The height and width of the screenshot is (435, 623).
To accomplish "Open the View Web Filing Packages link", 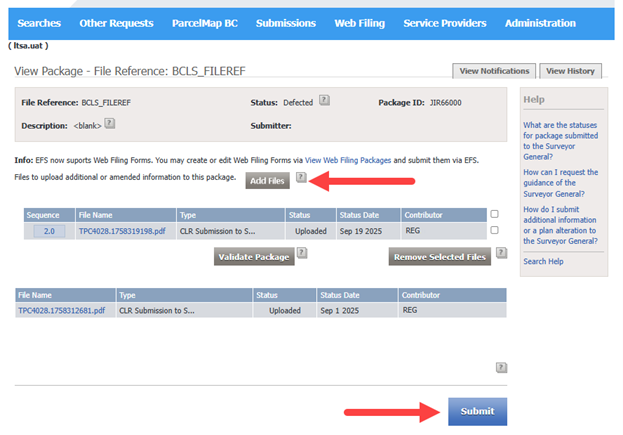I will [348, 160].
